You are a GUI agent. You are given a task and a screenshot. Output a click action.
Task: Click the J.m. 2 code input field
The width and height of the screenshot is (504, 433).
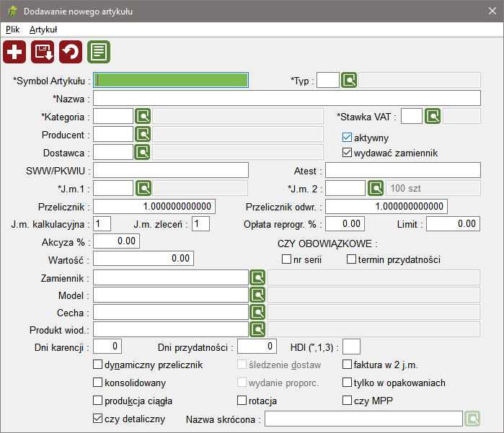coord(345,188)
